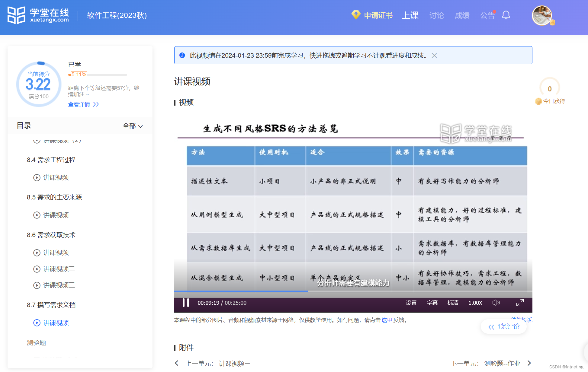Toggle subtitles with 字幕 button
588x372 pixels.
tap(432, 303)
